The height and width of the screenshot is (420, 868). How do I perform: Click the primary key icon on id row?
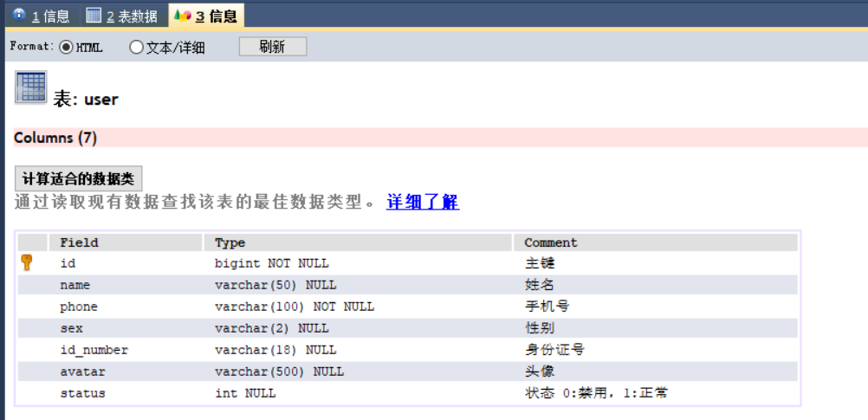click(26, 262)
